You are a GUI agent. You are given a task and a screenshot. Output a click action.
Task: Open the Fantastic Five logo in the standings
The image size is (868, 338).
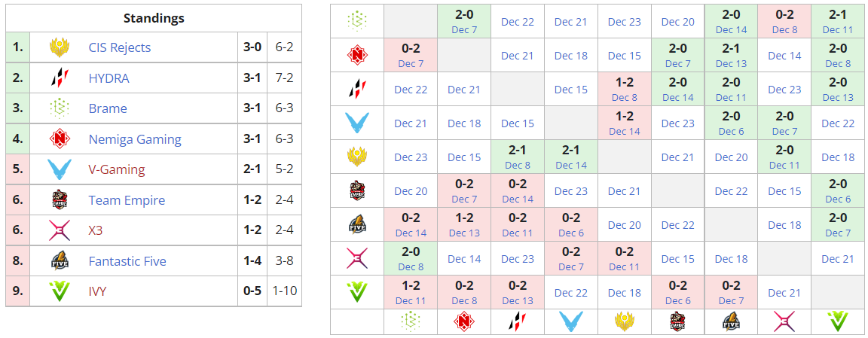click(x=60, y=261)
